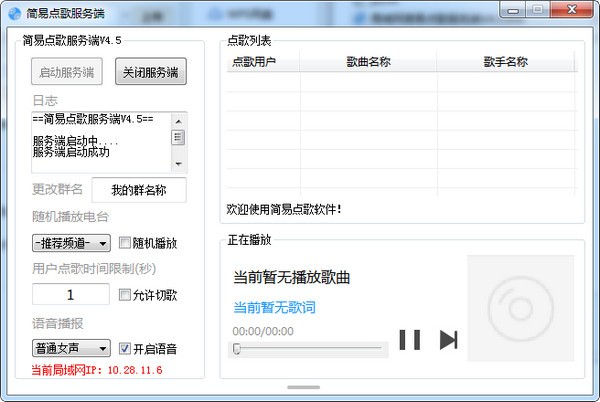Click the log scrollbar thumb
Screen dimensions: 600x402
[178, 137]
